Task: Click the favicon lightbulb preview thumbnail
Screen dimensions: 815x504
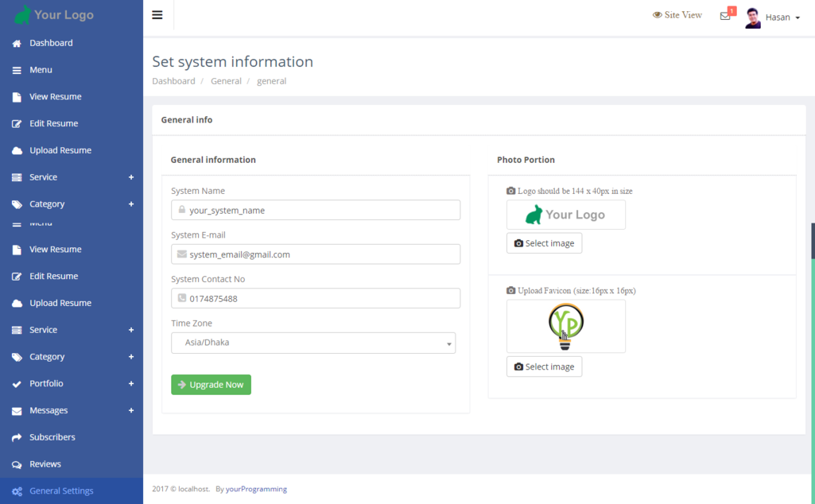Action: tap(566, 326)
